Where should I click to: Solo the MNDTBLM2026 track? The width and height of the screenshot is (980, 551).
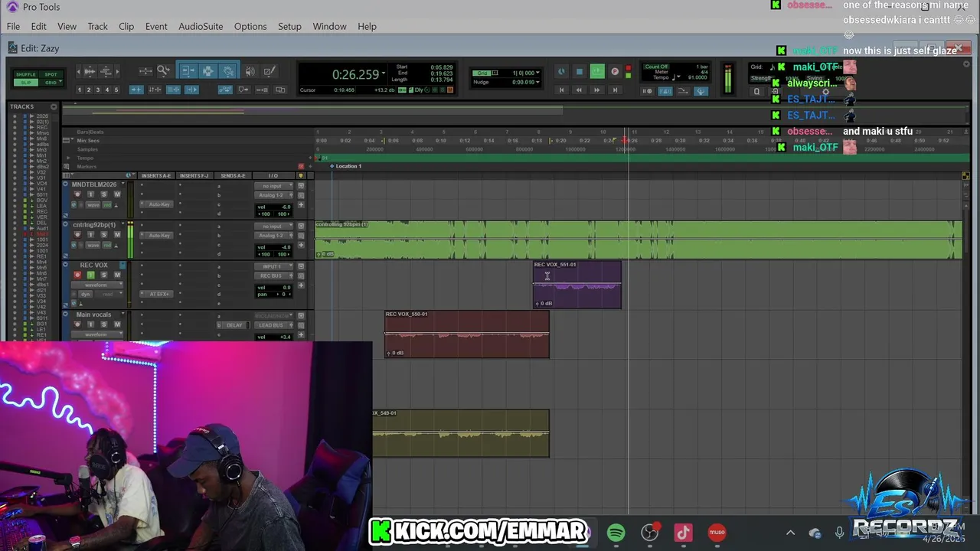[x=103, y=194]
